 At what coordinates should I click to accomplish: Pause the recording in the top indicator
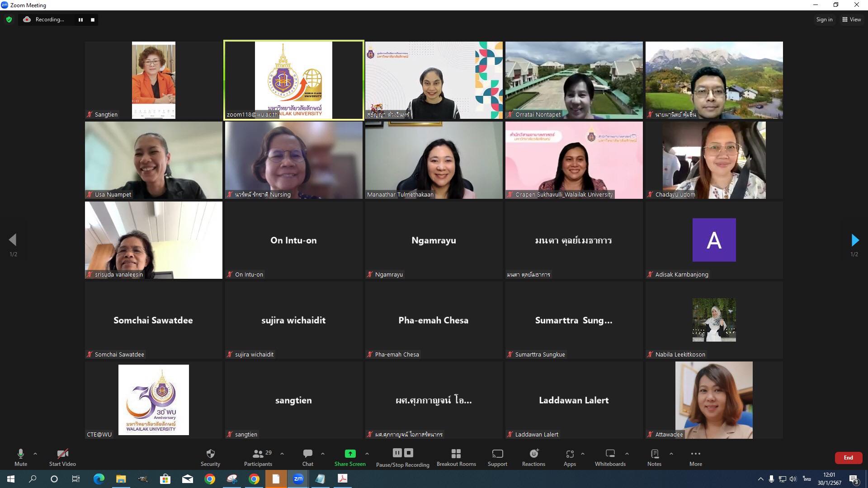80,19
